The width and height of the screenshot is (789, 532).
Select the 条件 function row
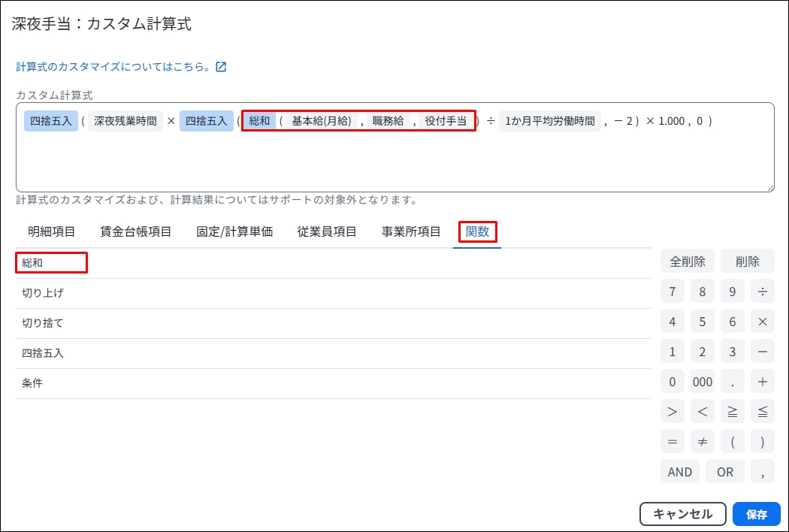[32, 383]
